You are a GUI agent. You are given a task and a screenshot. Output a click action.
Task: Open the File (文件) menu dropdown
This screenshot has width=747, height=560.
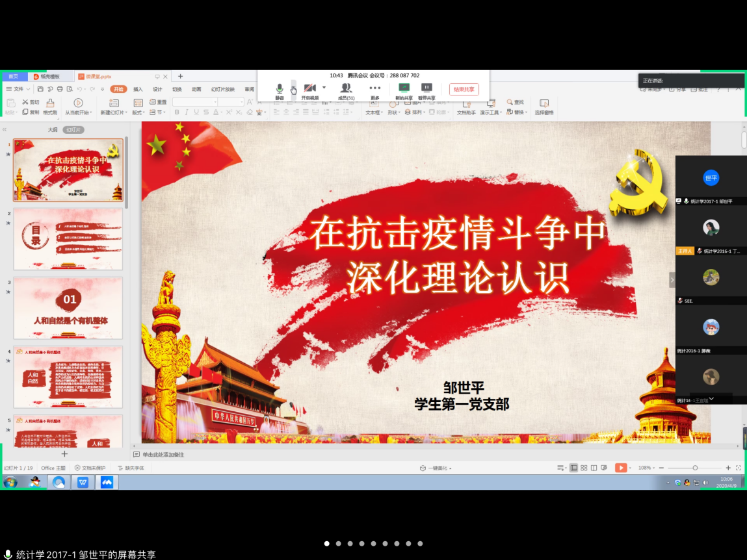click(x=18, y=89)
